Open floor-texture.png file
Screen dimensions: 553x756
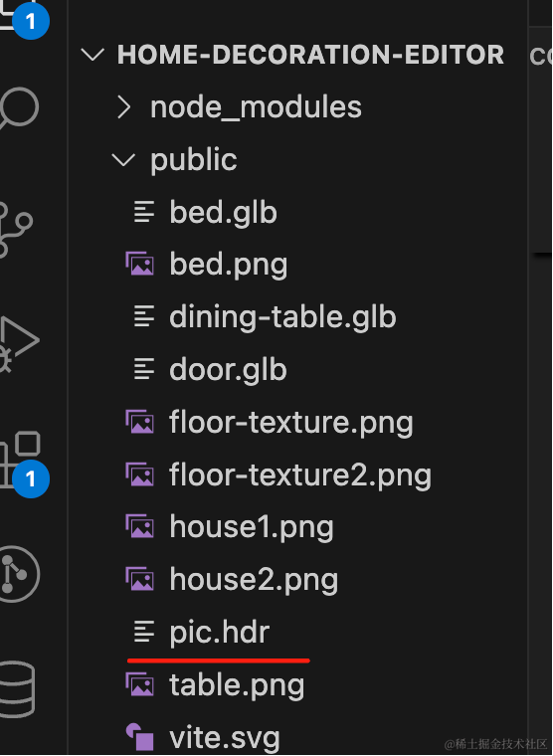[x=290, y=423]
